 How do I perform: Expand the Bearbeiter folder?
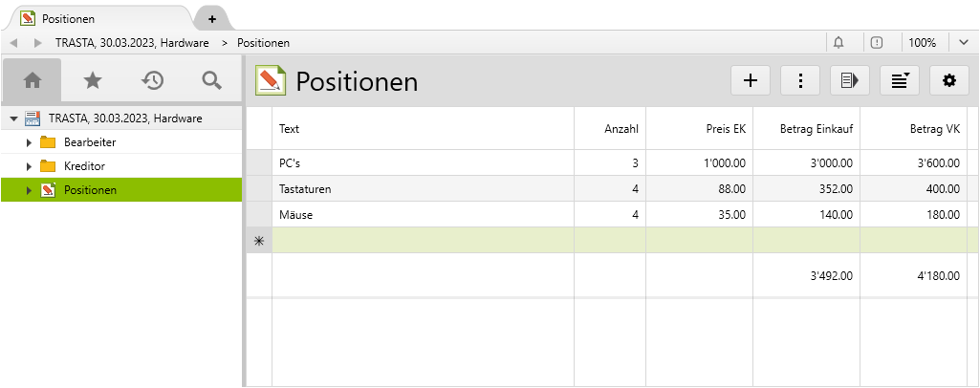coord(29,142)
